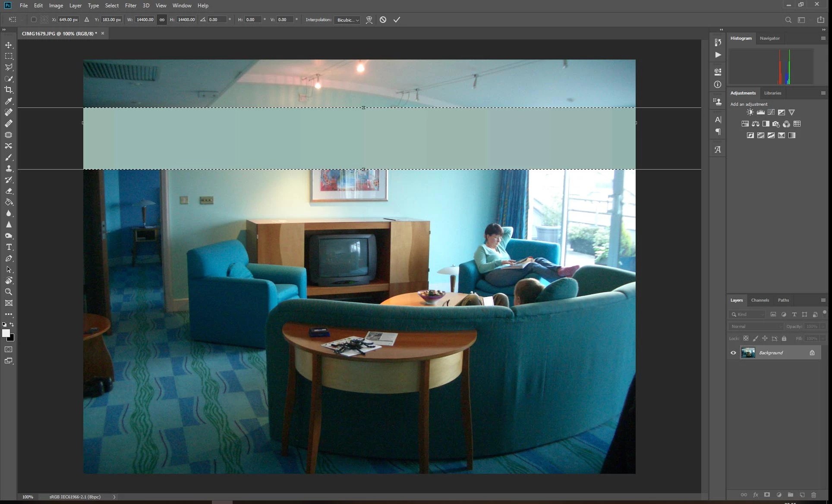This screenshot has width=832, height=504.
Task: Select the Crop tool
Action: pos(9,90)
